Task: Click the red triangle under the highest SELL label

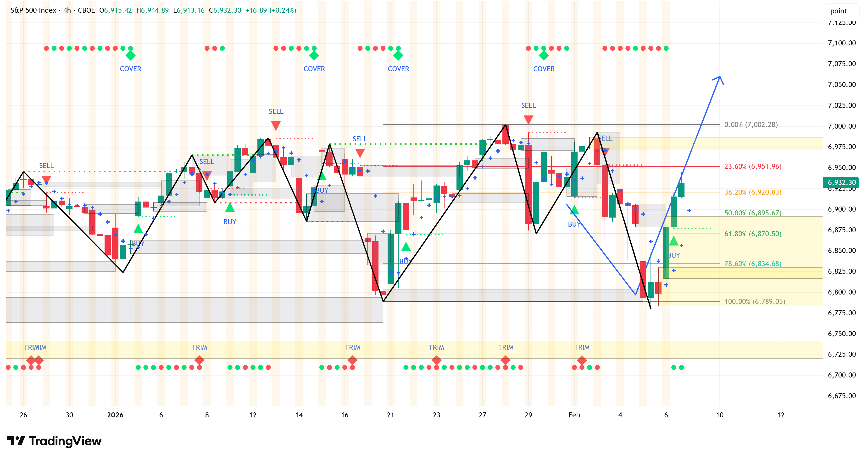Action: (528, 120)
